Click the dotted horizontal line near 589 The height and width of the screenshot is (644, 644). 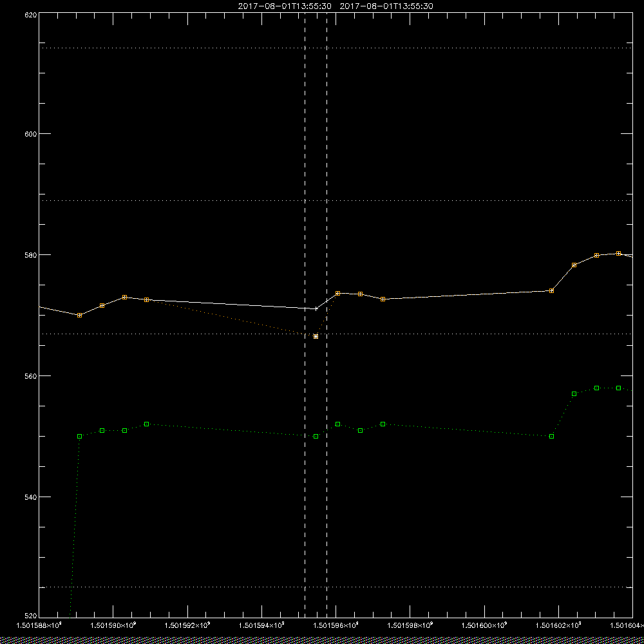[336, 200]
